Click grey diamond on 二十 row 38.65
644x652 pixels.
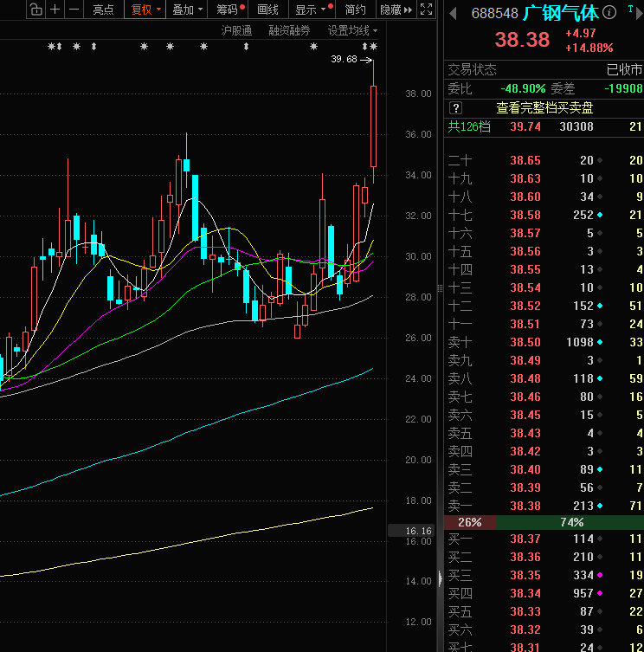[x=600, y=160]
